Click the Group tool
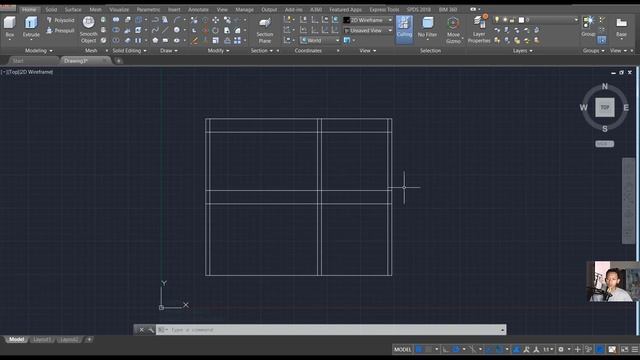Viewport: 640px width, 360px height. pyautogui.click(x=588, y=27)
